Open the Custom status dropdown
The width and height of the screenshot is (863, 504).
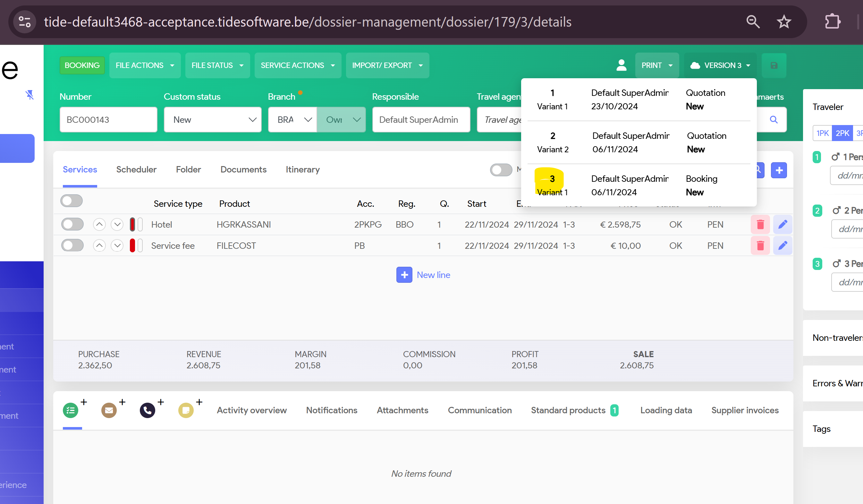(x=212, y=120)
